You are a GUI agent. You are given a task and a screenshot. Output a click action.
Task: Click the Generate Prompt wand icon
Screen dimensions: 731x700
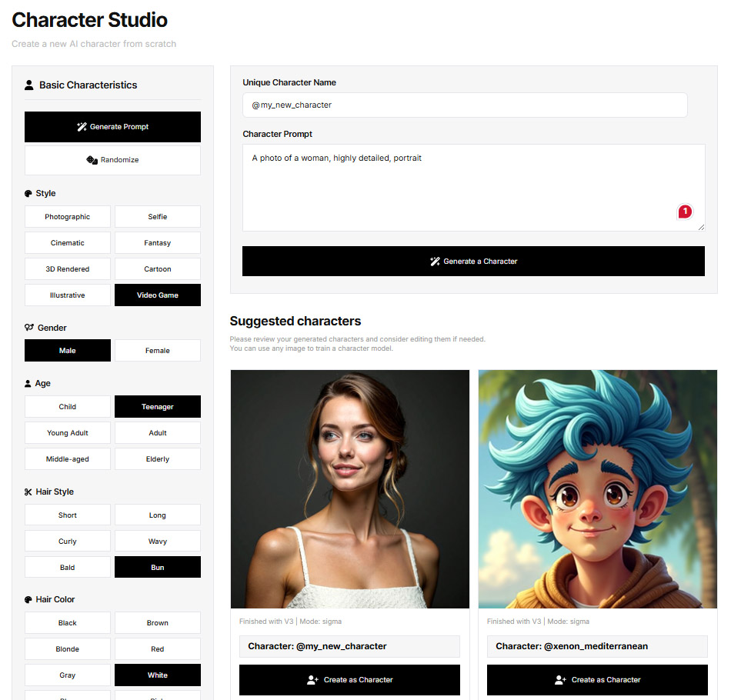click(82, 127)
